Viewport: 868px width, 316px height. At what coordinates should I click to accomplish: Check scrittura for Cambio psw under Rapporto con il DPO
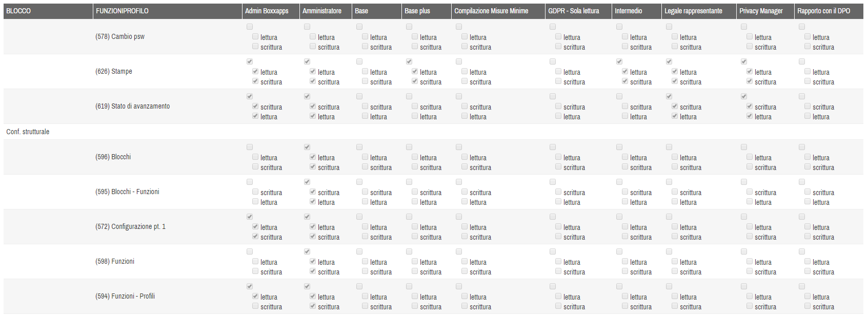808,47
